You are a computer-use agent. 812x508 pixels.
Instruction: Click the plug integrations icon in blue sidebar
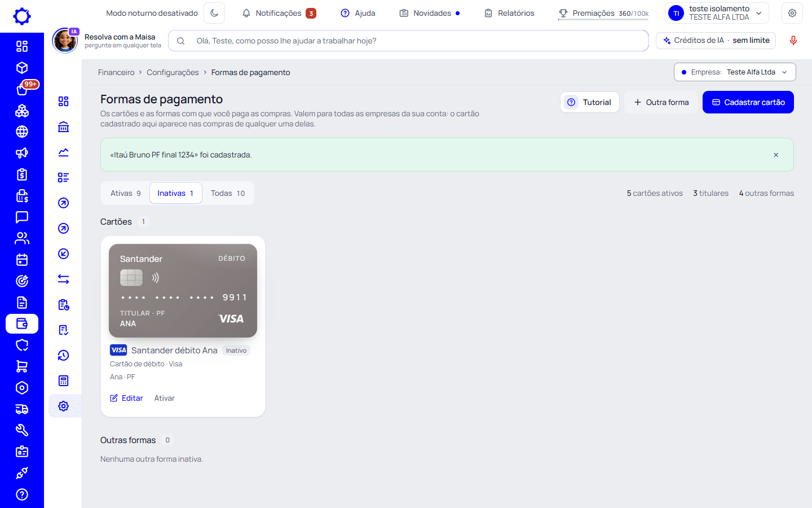coord(22,473)
